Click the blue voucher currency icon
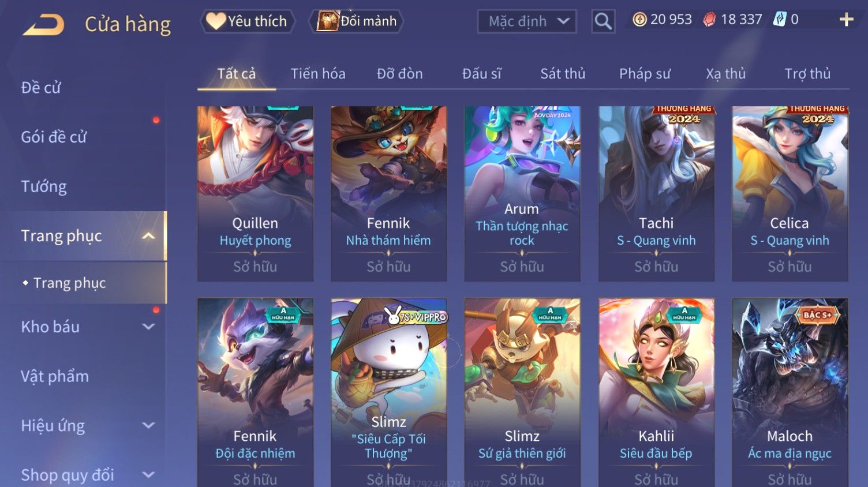The image size is (868, 487). (x=780, y=19)
